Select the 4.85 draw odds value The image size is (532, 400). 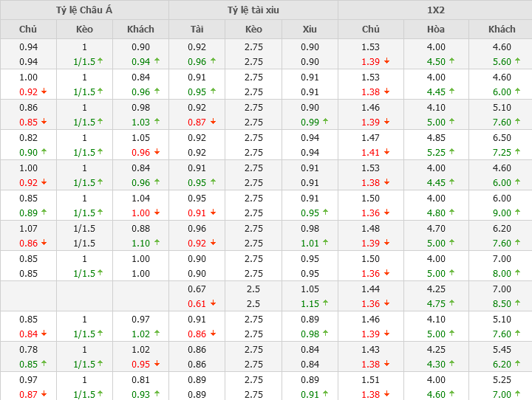(x=436, y=137)
